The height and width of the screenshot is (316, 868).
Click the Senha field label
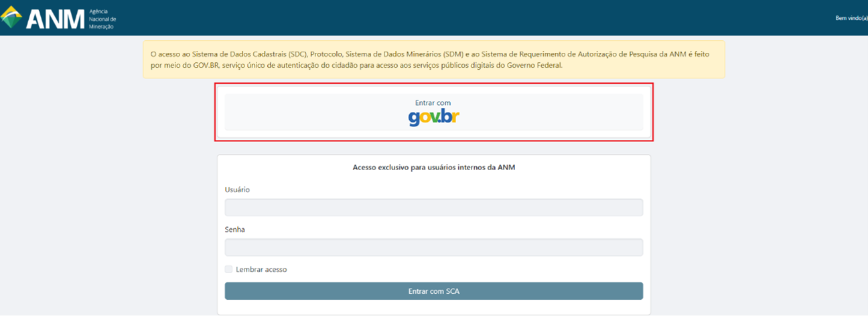235,230
